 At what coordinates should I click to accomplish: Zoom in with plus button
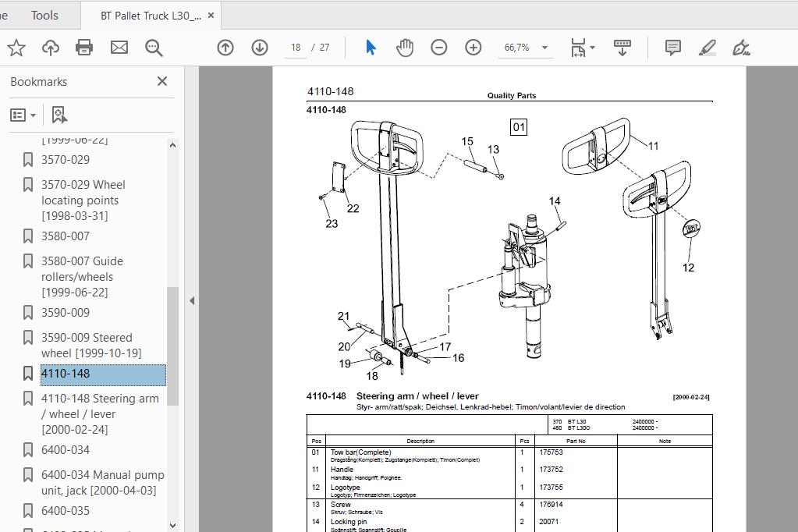[473, 48]
